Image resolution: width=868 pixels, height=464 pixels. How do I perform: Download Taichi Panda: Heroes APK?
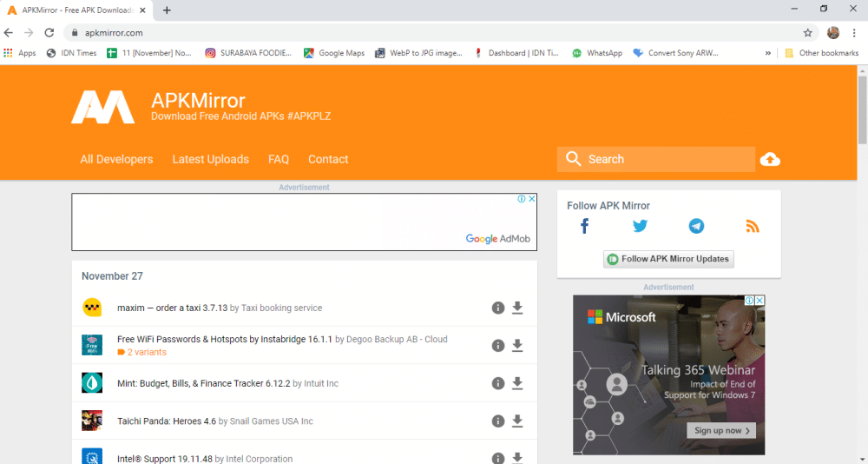(x=517, y=421)
